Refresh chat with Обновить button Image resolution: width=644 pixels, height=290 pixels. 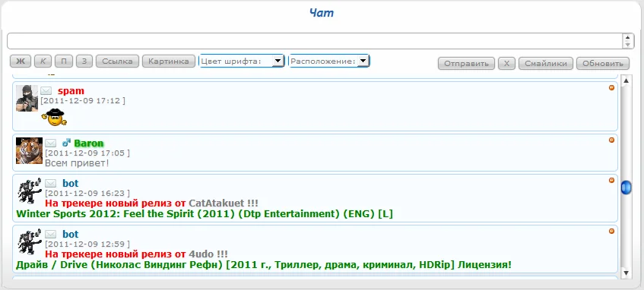click(x=603, y=64)
